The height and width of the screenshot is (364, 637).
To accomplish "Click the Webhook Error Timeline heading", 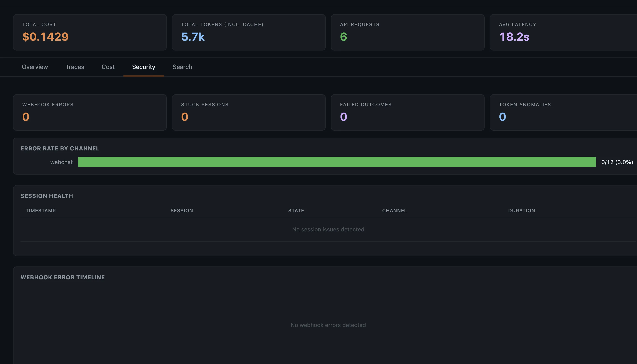I will tap(63, 277).
